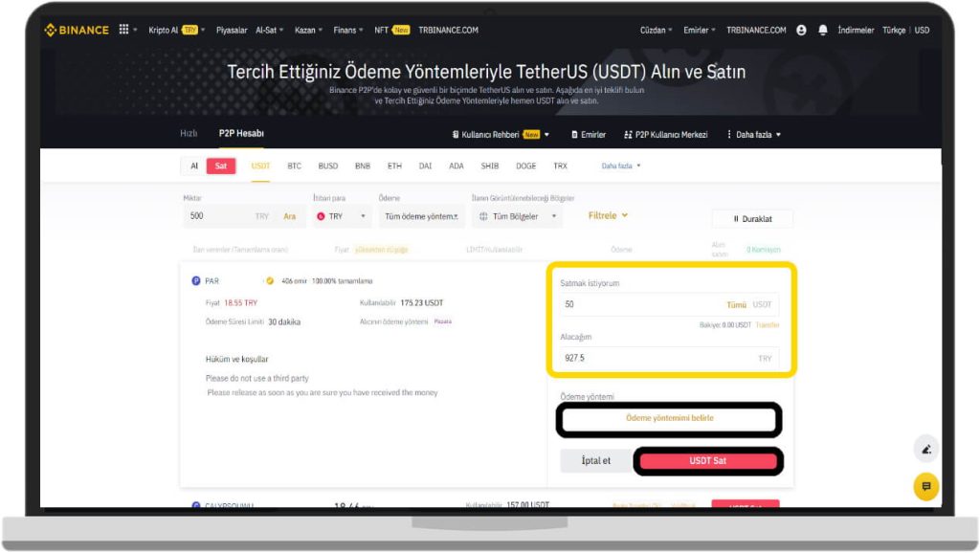The image size is (980, 553).
Task: Open the Piyasalar menu item
Action: [232, 30]
